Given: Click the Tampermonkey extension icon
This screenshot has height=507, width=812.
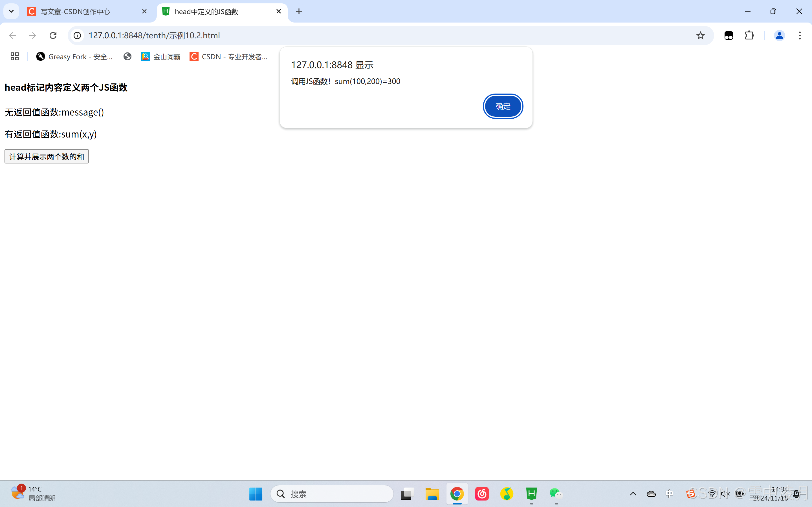Looking at the screenshot, I should 729,36.
